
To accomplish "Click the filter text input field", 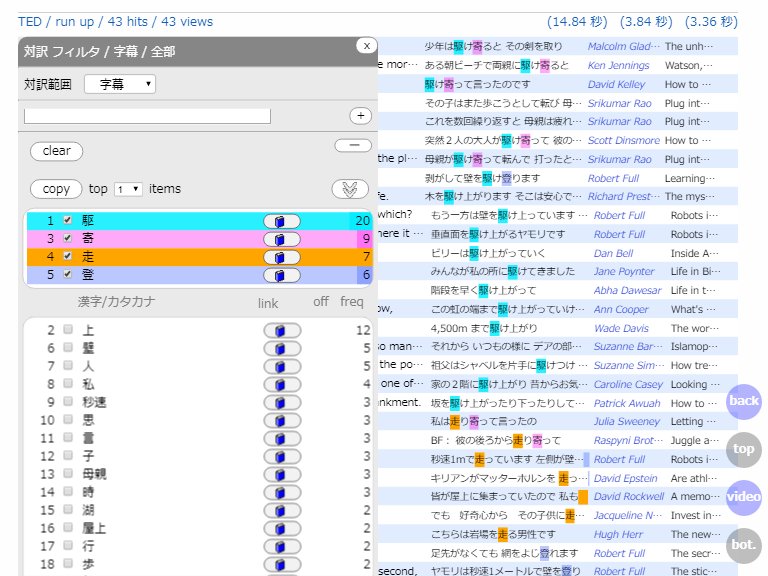I will pyautogui.click(x=147, y=116).
